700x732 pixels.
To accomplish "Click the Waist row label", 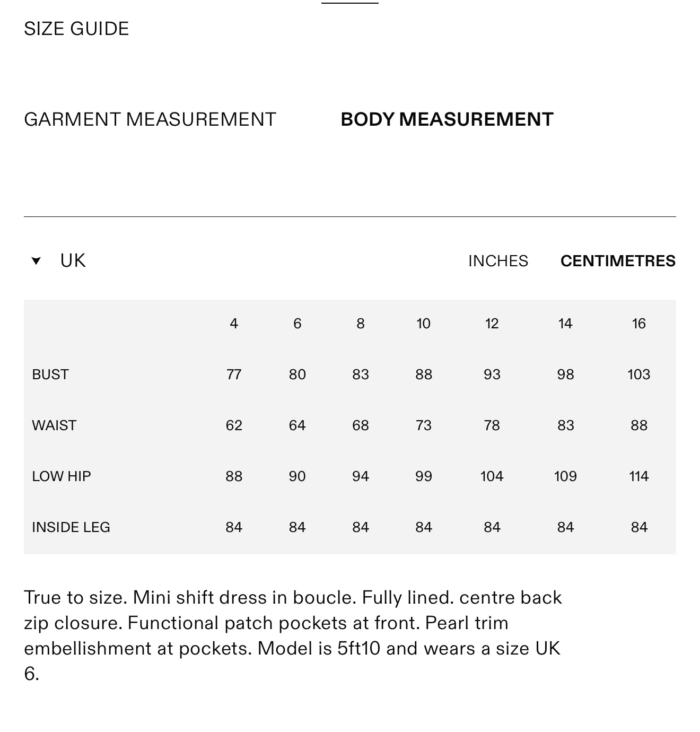I will 54,425.
